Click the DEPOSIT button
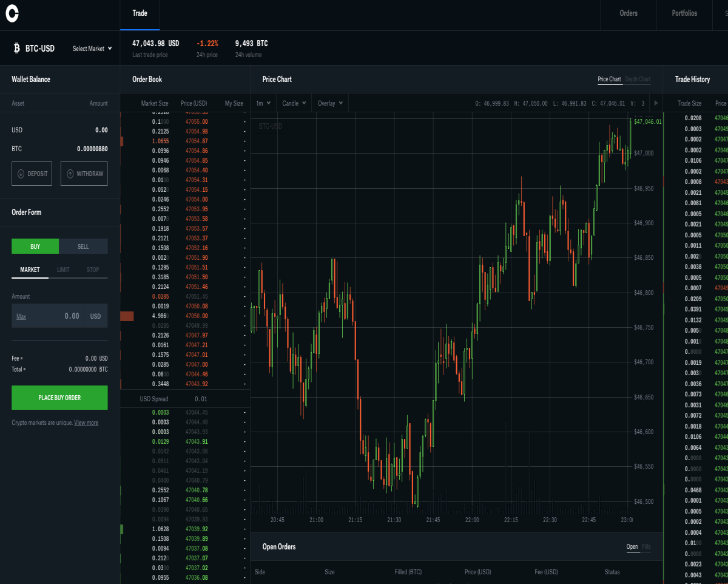 pyautogui.click(x=32, y=174)
